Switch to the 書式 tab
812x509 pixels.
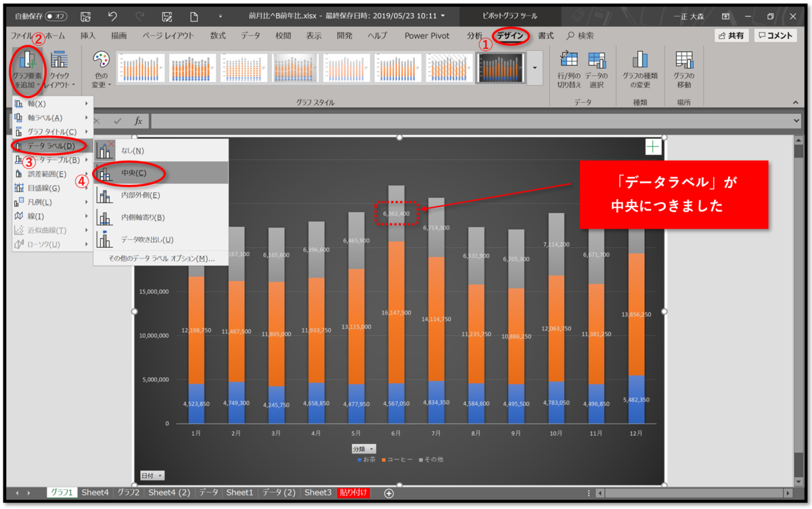click(545, 36)
